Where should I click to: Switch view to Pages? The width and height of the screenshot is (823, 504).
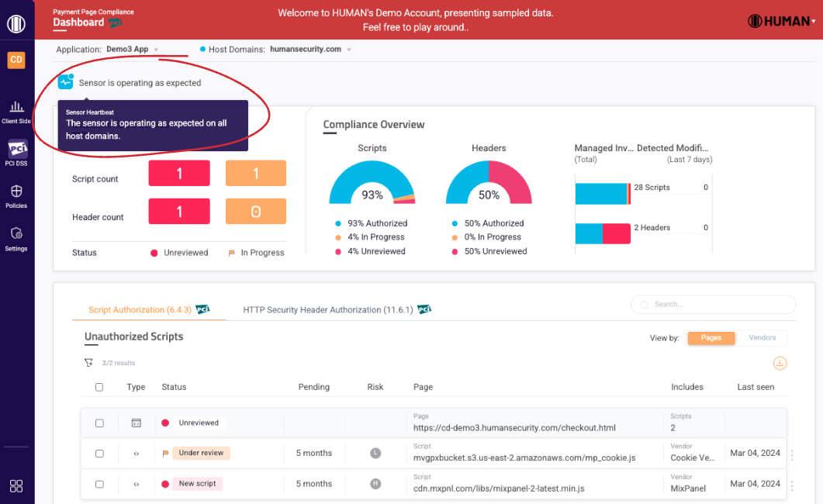coord(711,338)
